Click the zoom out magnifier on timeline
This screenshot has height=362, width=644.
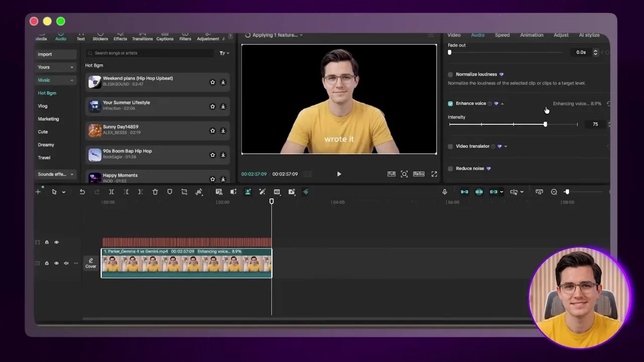tap(554, 192)
